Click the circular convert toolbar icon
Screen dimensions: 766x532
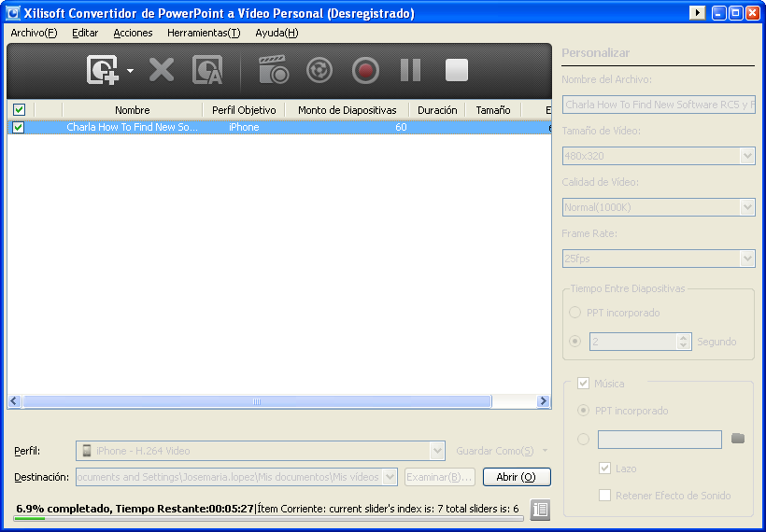319,70
